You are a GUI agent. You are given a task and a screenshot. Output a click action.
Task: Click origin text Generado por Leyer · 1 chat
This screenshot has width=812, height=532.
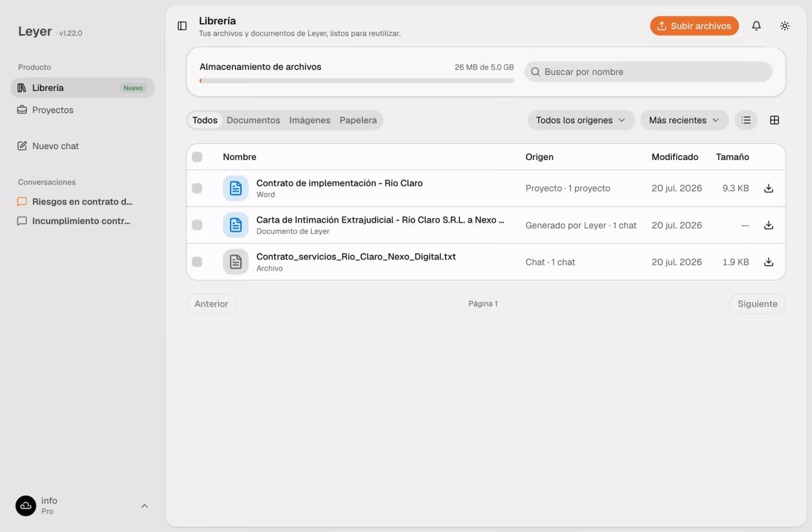pos(581,225)
